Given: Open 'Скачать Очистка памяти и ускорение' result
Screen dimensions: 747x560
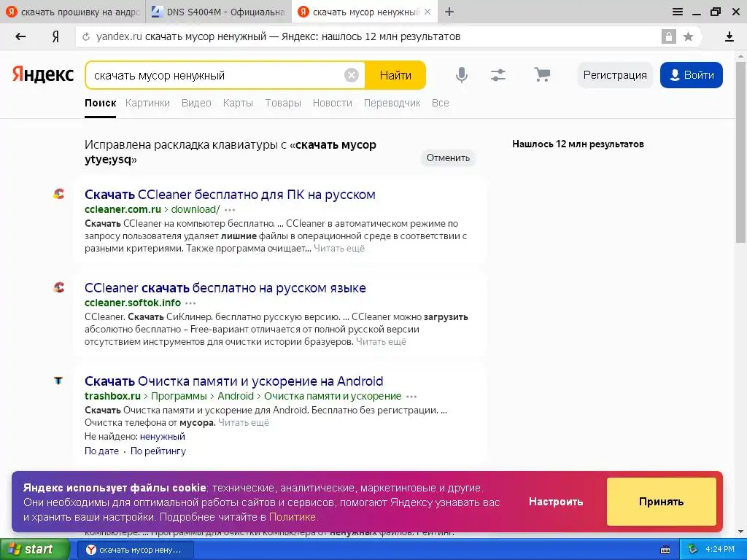Looking at the screenshot, I should [x=234, y=381].
